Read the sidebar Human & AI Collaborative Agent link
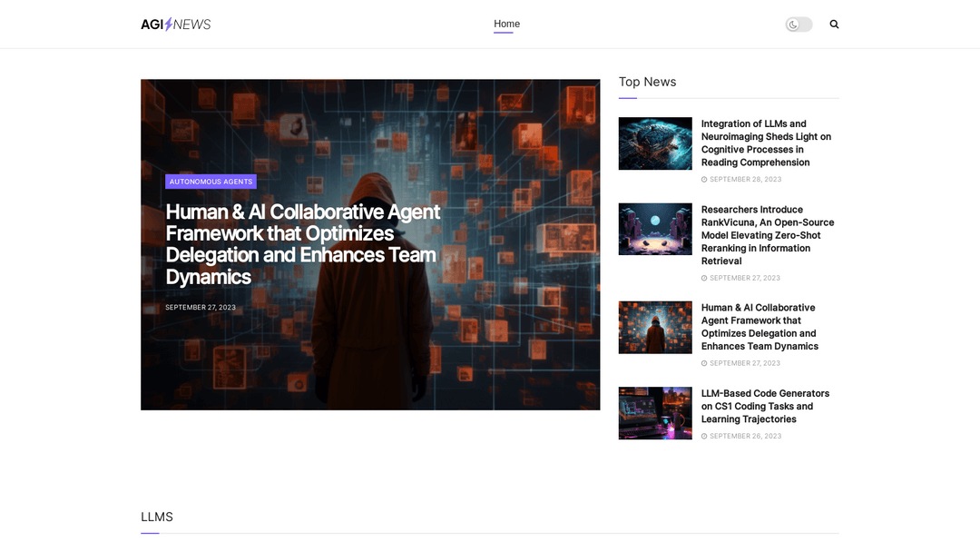 pos(760,327)
